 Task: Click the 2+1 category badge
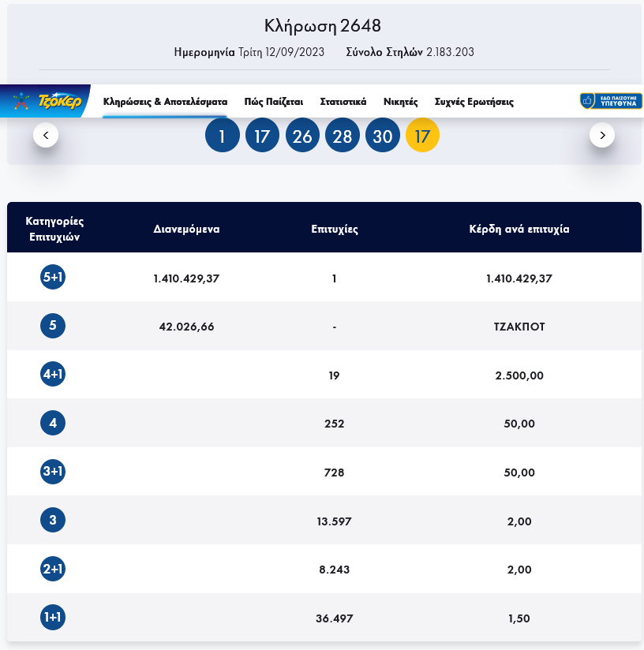[x=53, y=569]
